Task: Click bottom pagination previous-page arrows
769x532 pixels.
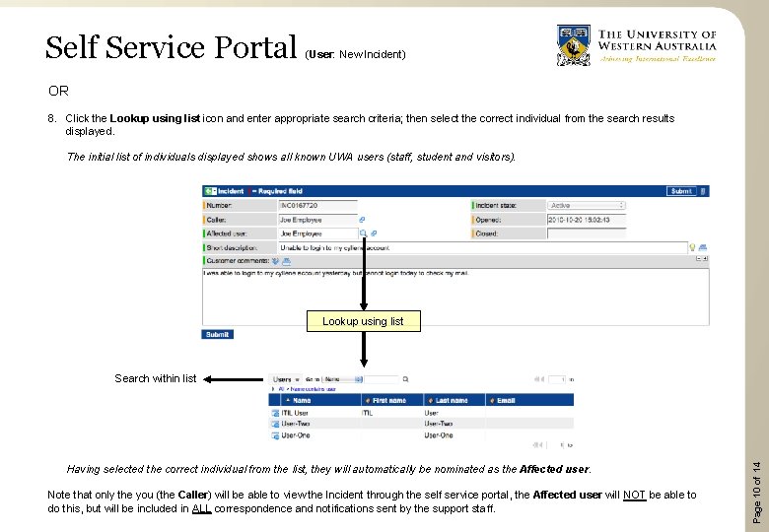Action: pos(538,445)
